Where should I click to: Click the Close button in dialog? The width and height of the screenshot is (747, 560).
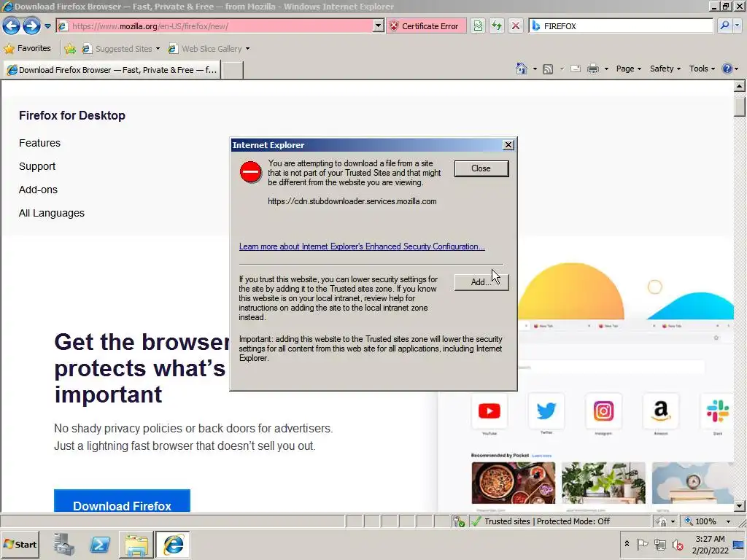point(481,168)
